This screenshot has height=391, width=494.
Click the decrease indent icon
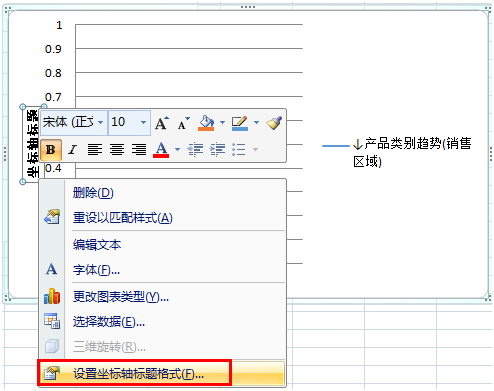[x=195, y=149]
